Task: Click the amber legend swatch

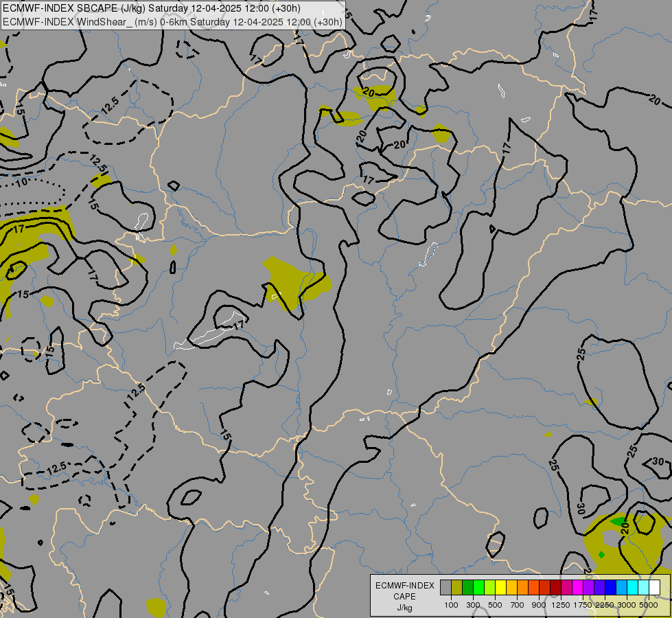Action: pyautogui.click(x=511, y=587)
